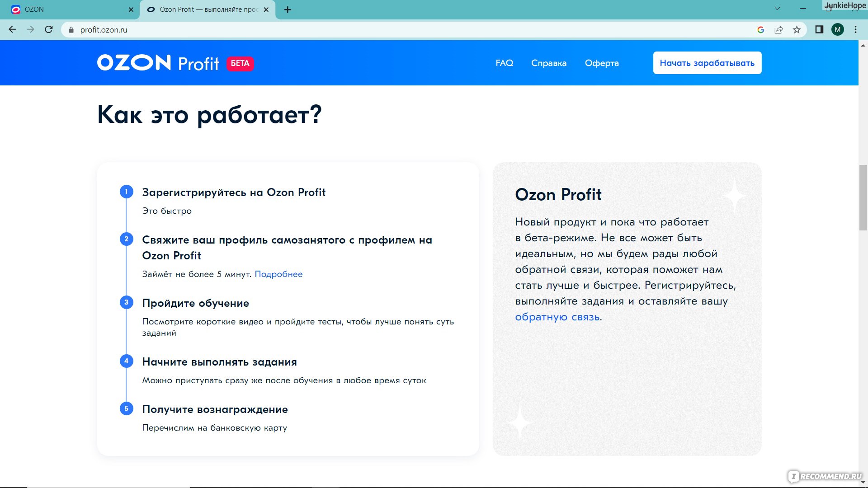Screen dimensions: 868x488
Task: Share this page using the share icon
Action: 778,30
